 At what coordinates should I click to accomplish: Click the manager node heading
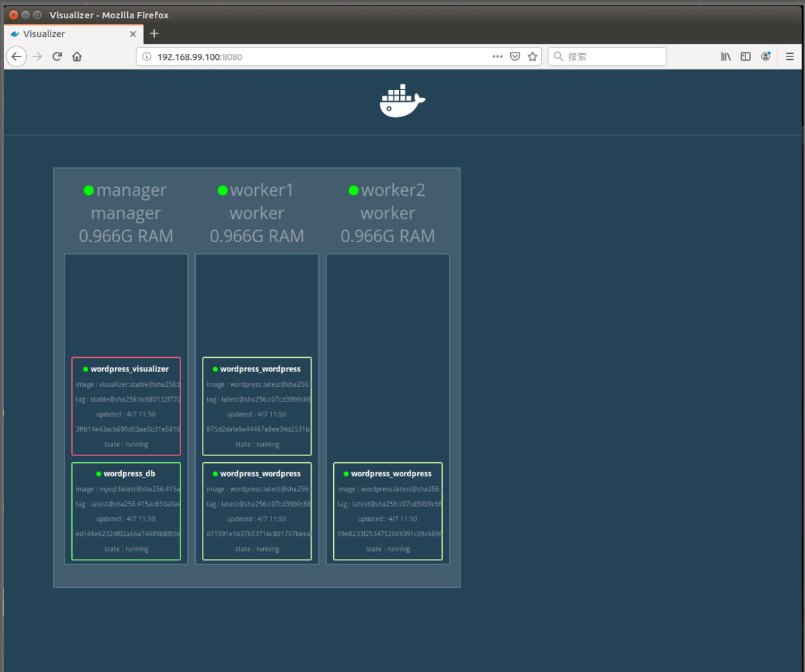point(131,190)
